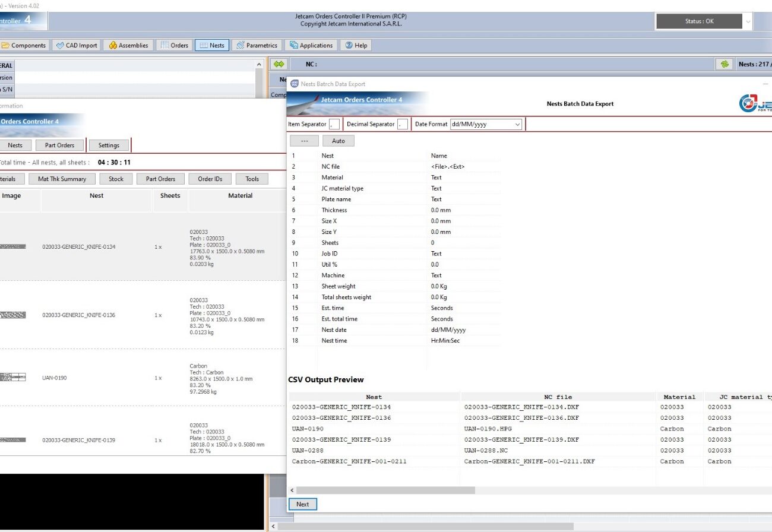Open the Help section

coord(356,45)
